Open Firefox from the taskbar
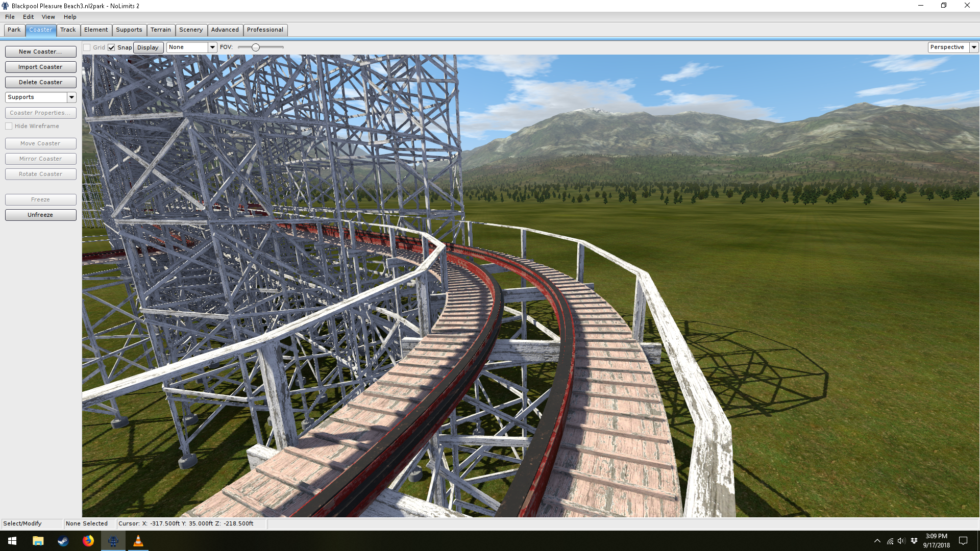The image size is (980, 551). click(x=88, y=541)
